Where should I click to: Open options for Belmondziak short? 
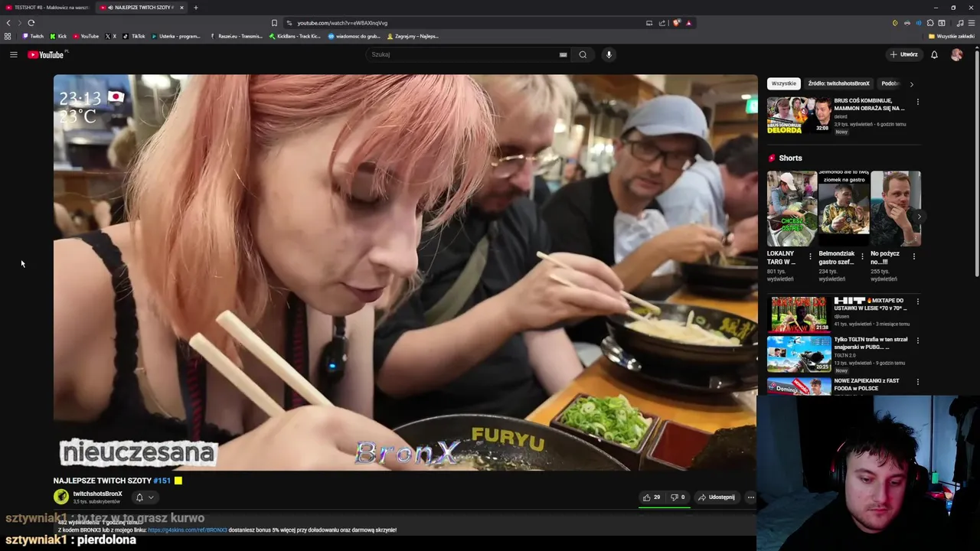(862, 256)
